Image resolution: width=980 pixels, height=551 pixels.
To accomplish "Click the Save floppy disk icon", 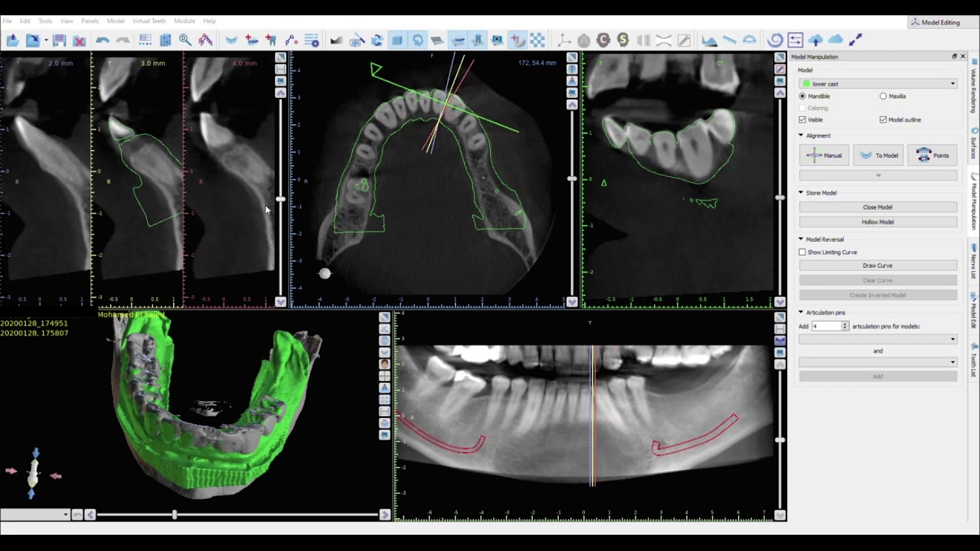I will 59,40.
